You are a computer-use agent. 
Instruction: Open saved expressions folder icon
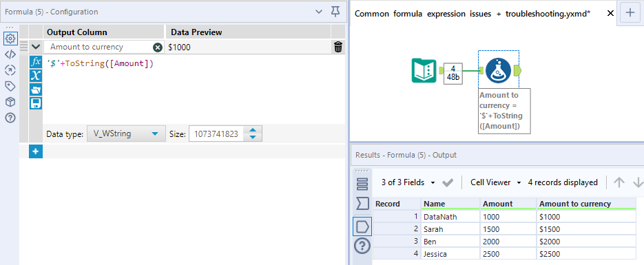tap(36, 89)
